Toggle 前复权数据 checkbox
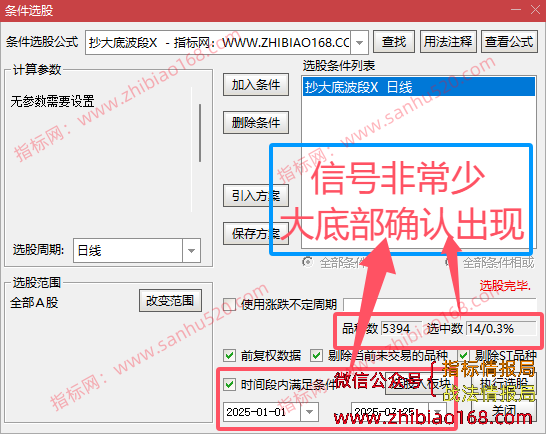Viewport: 546px width, 434px height. tap(229, 356)
